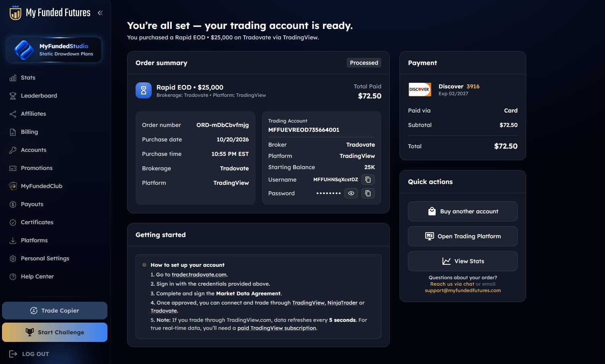Image resolution: width=605 pixels, height=364 pixels.
Task: Click the Processed status badge
Action: pos(364,63)
